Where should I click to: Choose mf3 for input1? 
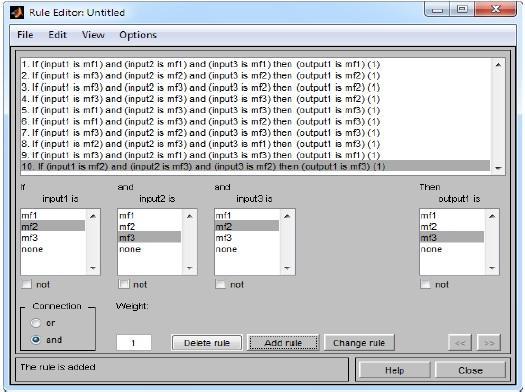[x=53, y=238]
